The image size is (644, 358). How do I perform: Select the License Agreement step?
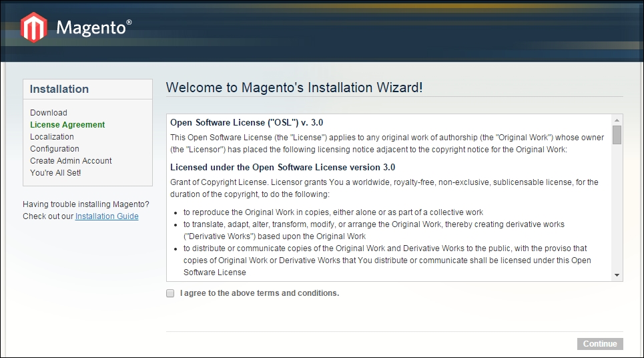67,124
